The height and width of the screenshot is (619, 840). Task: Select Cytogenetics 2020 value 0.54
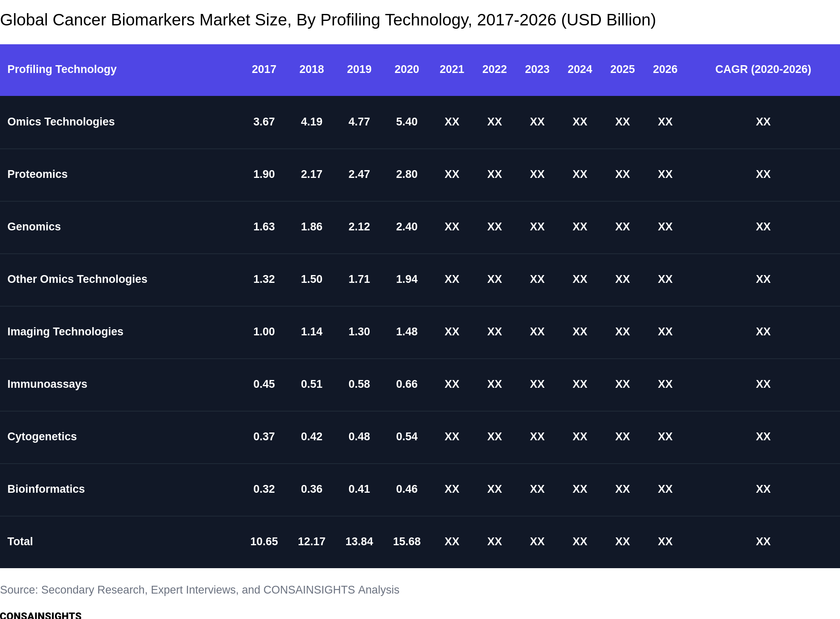tap(407, 437)
